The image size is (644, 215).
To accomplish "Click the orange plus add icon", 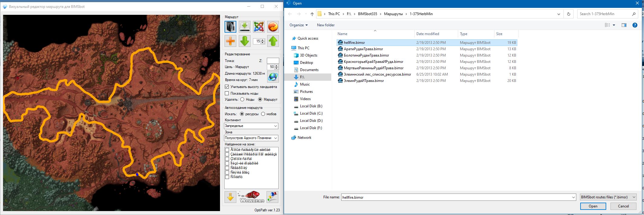I will (230, 41).
